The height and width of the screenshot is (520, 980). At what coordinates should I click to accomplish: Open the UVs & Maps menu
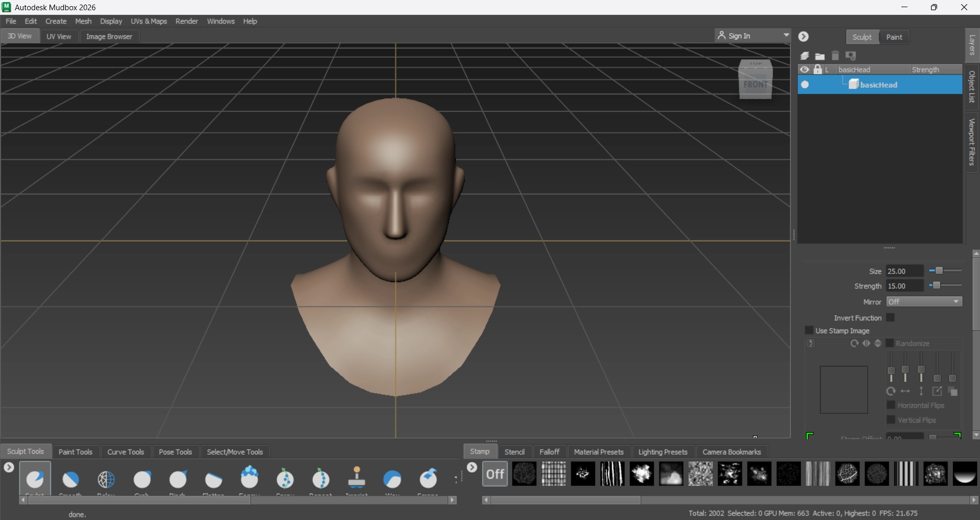click(x=149, y=21)
